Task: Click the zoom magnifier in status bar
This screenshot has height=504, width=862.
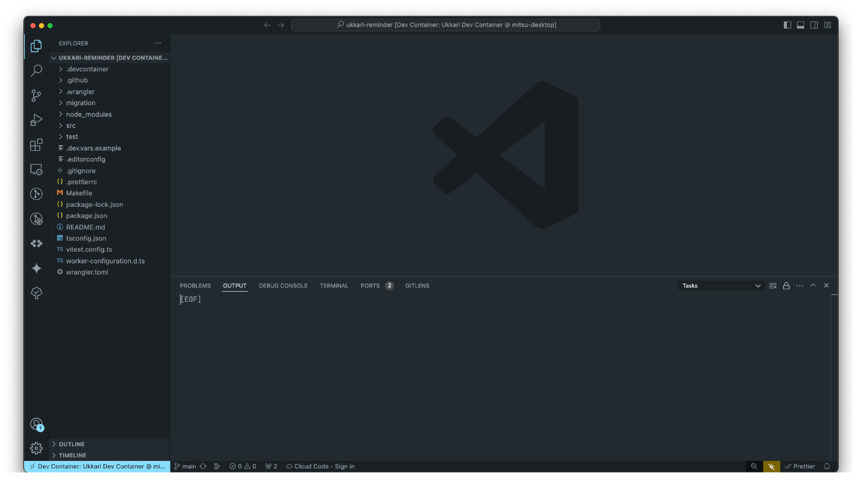Action: point(754,466)
